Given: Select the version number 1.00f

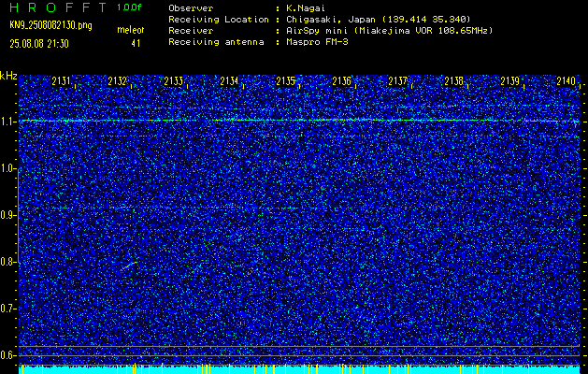Looking at the screenshot, I should coord(129,7).
